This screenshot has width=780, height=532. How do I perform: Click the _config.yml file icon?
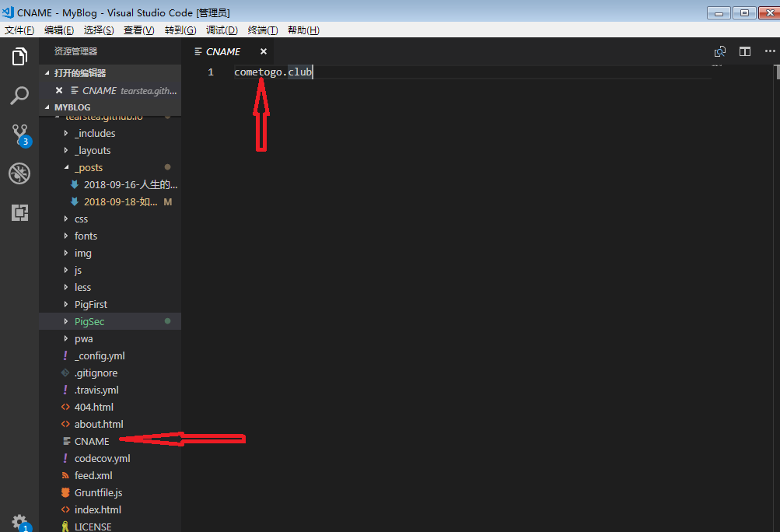click(65, 355)
